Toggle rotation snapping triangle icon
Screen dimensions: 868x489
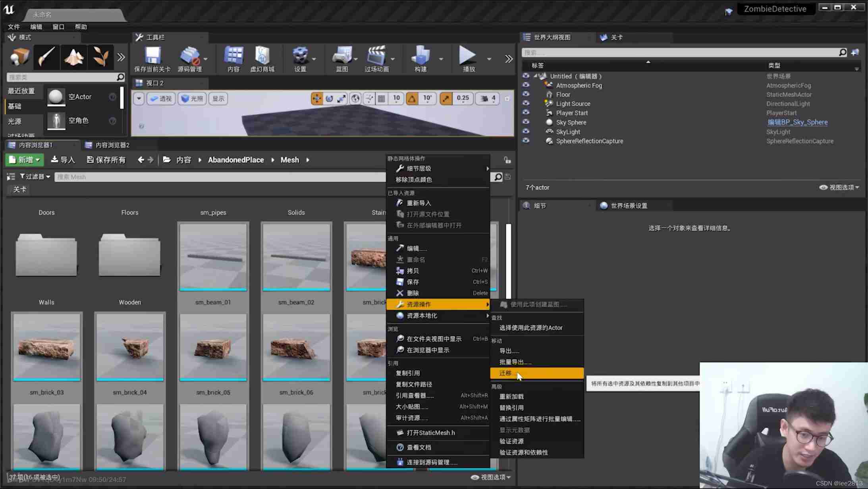pyautogui.click(x=412, y=98)
